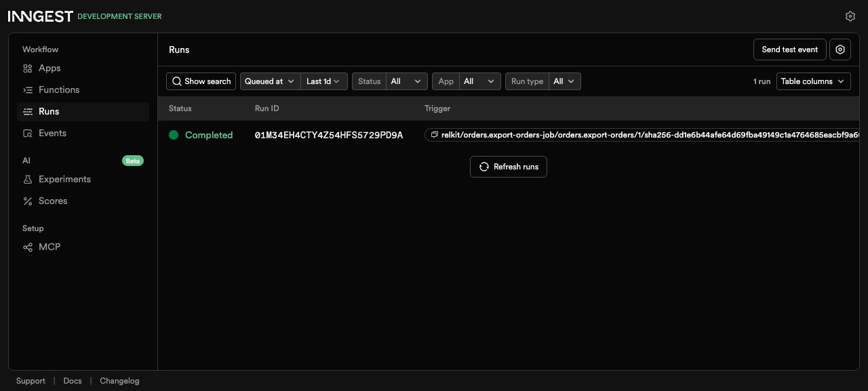Click the circular refresh arrows icon
Image resolution: width=868 pixels, height=391 pixels.
(x=484, y=167)
